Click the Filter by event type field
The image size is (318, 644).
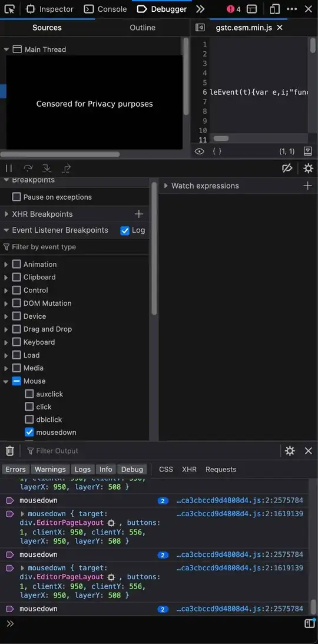click(74, 247)
